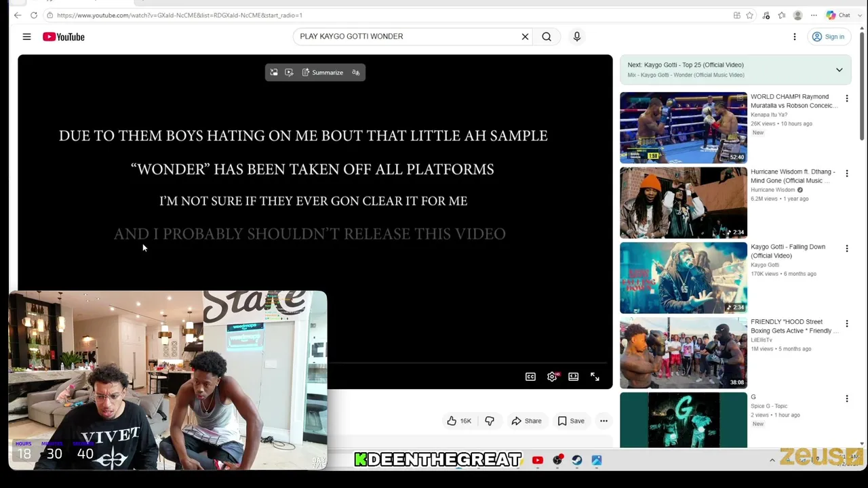
Task: Open Steam from the taskbar
Action: (x=577, y=461)
